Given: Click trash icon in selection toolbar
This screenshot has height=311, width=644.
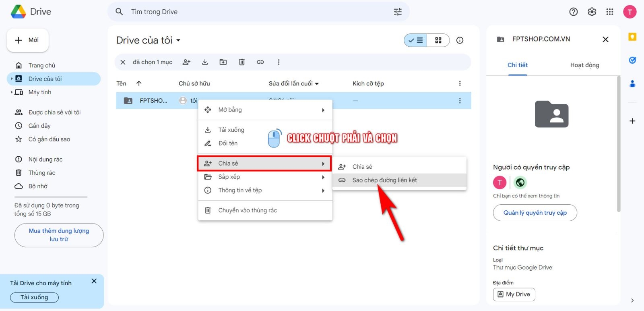Looking at the screenshot, I should click(x=242, y=62).
